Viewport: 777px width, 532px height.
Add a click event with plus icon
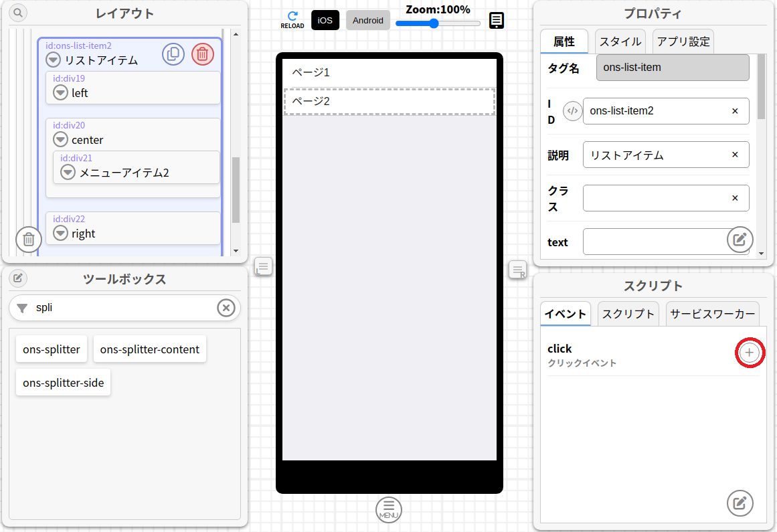point(750,353)
